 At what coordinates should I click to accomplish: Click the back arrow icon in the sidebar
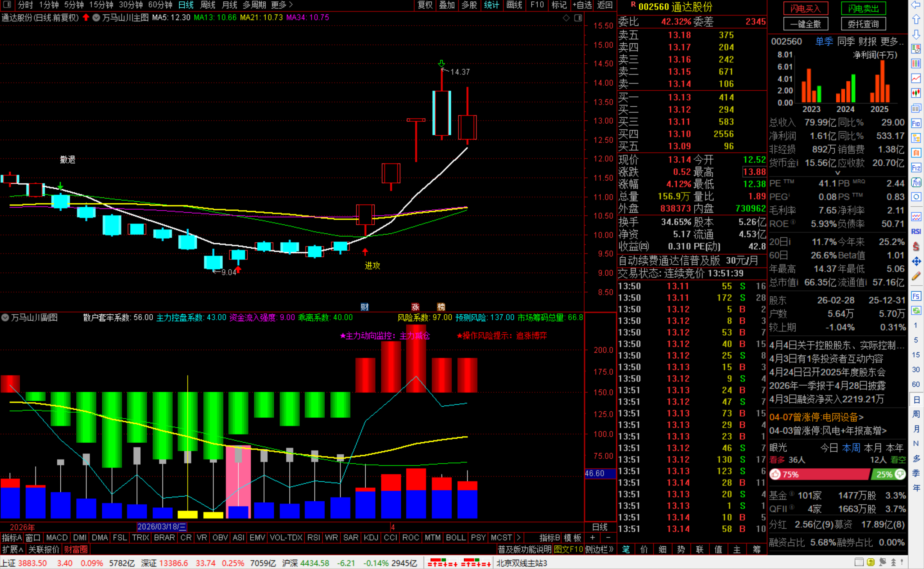[x=916, y=5]
